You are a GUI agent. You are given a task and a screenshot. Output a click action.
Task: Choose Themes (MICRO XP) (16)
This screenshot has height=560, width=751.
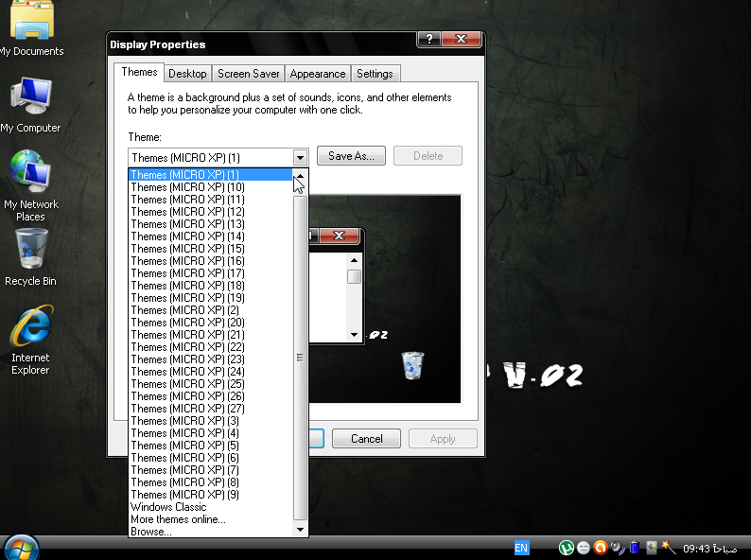pyautogui.click(x=211, y=260)
